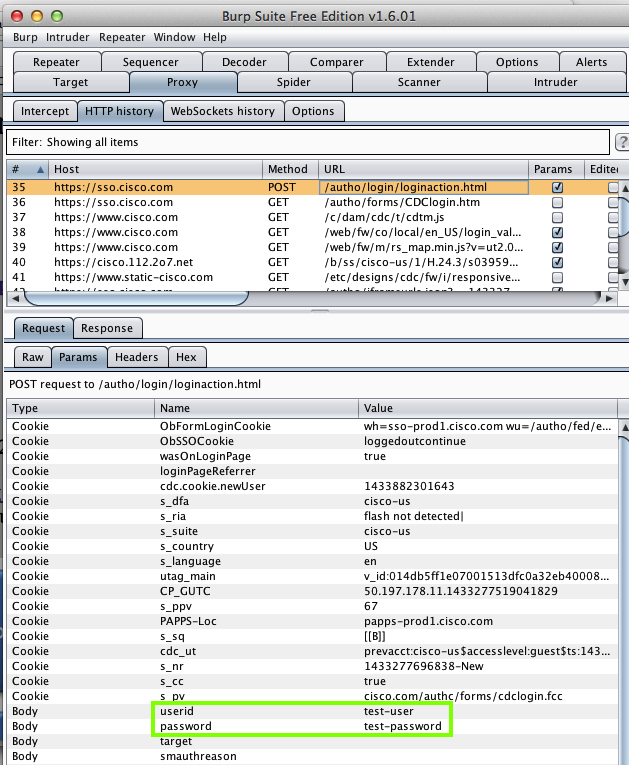Select the HTTP history sub-tab
629x765 pixels.
click(x=120, y=111)
